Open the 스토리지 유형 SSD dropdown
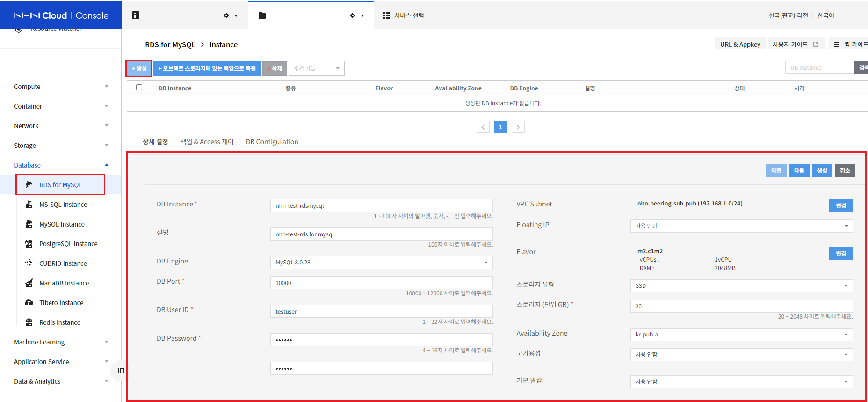The height and width of the screenshot is (402, 868). pyautogui.click(x=741, y=286)
